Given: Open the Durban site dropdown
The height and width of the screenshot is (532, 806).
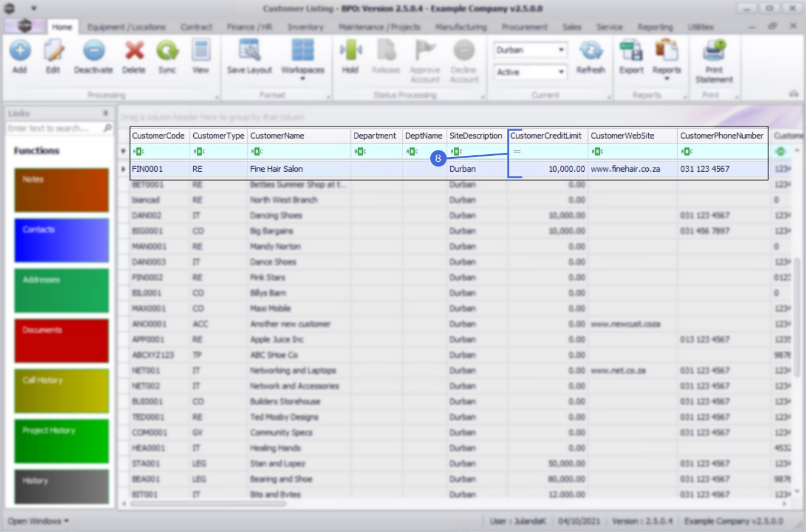Looking at the screenshot, I should [x=561, y=50].
